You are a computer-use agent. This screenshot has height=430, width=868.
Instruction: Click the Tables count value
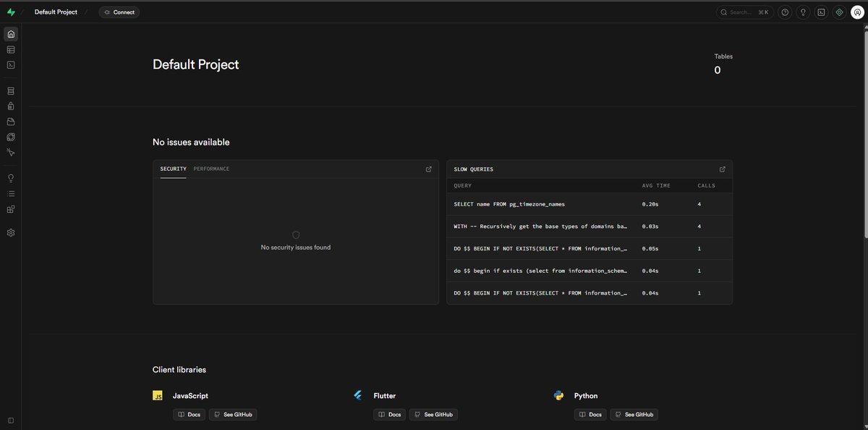[718, 70]
